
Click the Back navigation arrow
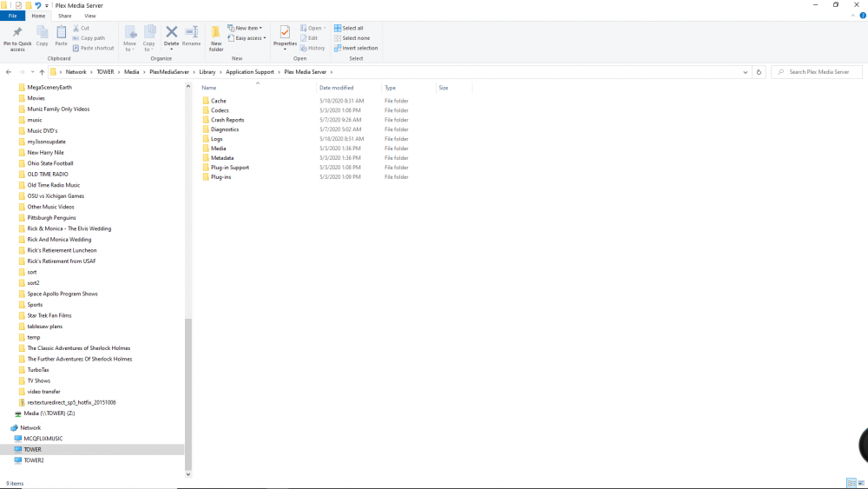coord(9,72)
